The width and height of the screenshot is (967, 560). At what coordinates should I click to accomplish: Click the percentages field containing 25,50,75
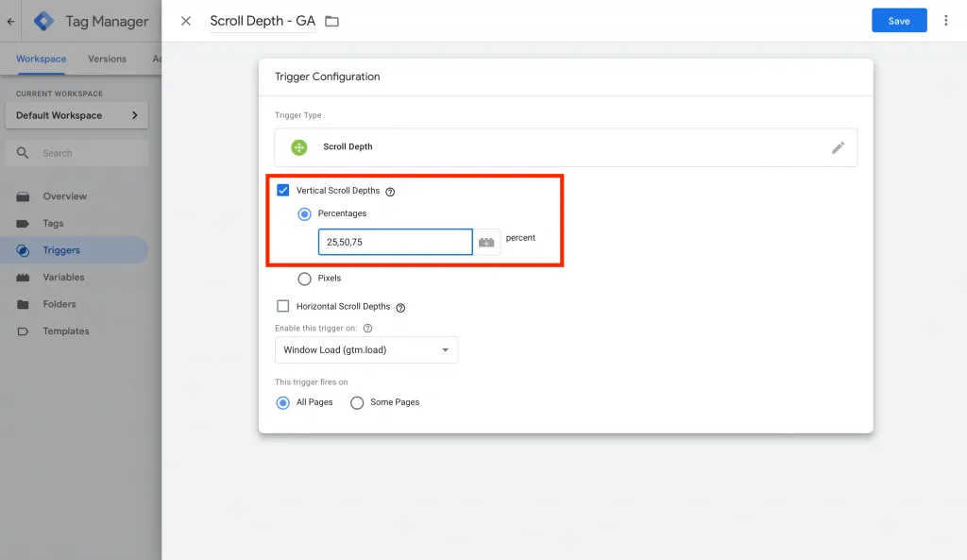pyautogui.click(x=396, y=242)
